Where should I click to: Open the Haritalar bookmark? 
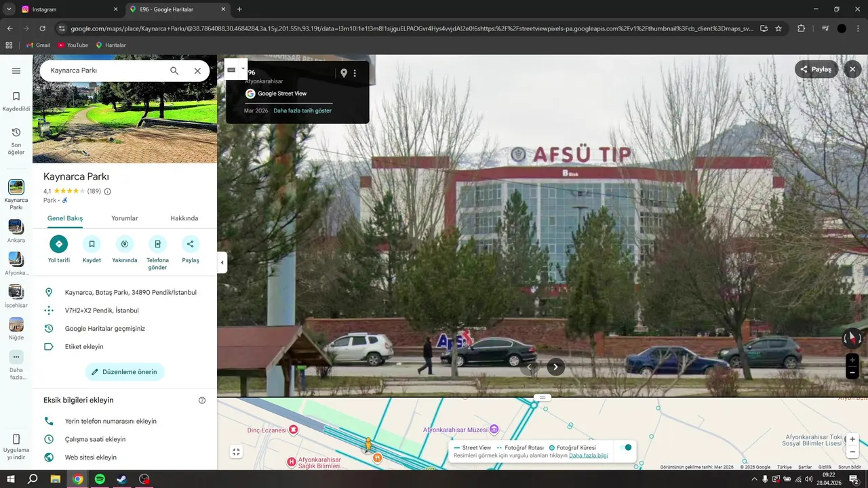tap(111, 45)
